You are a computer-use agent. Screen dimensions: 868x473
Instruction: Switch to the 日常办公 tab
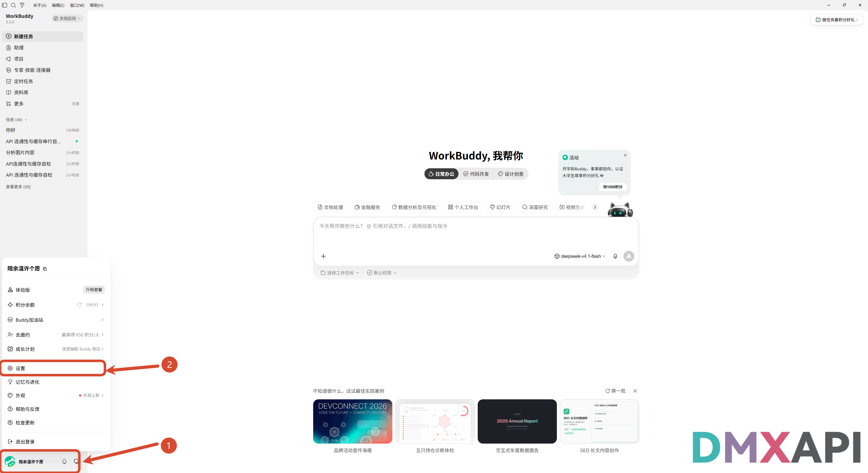click(x=441, y=174)
